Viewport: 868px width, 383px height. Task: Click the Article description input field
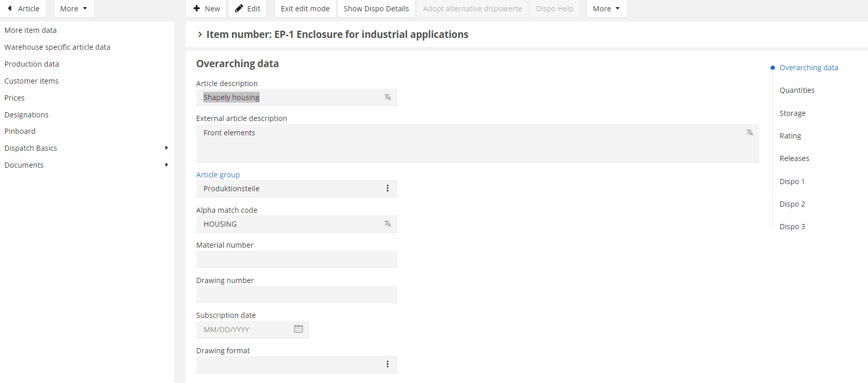point(297,97)
